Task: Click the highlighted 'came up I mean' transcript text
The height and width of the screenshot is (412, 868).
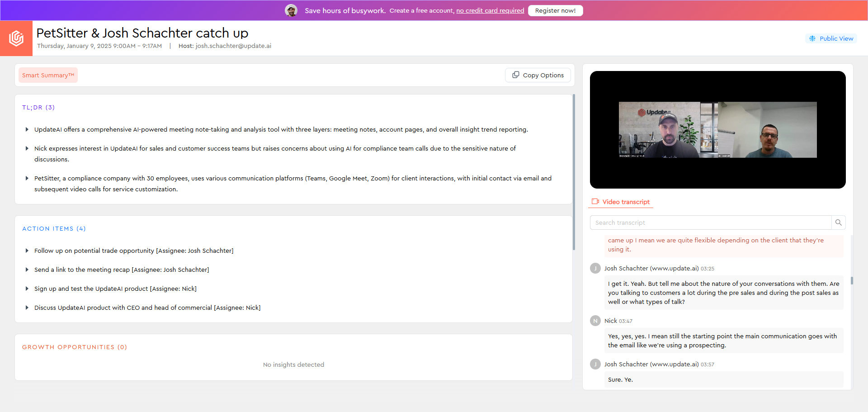Action: click(724, 245)
